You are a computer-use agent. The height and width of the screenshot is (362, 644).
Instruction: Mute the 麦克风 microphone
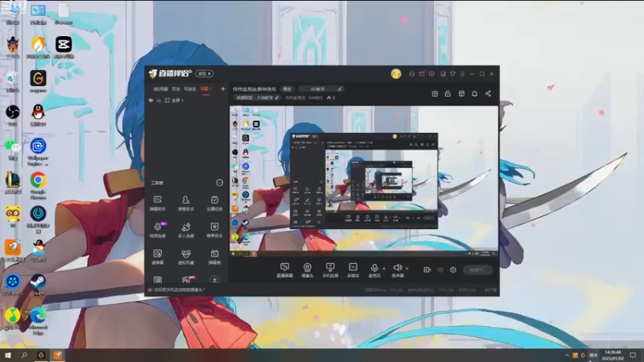tap(374, 270)
